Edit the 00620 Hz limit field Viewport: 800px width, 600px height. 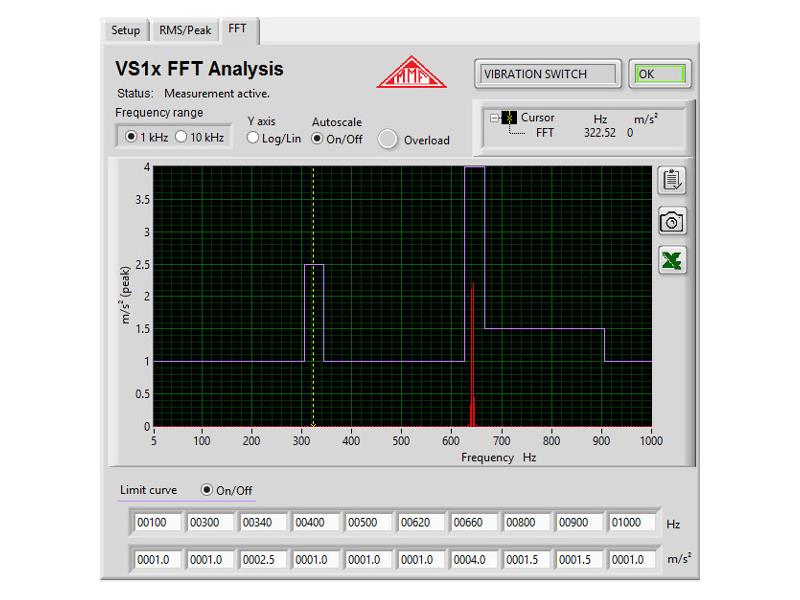coord(420,522)
